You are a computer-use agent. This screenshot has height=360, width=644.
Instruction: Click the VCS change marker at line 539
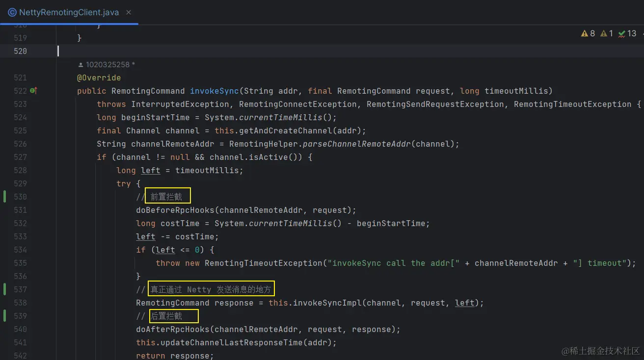pos(4,316)
